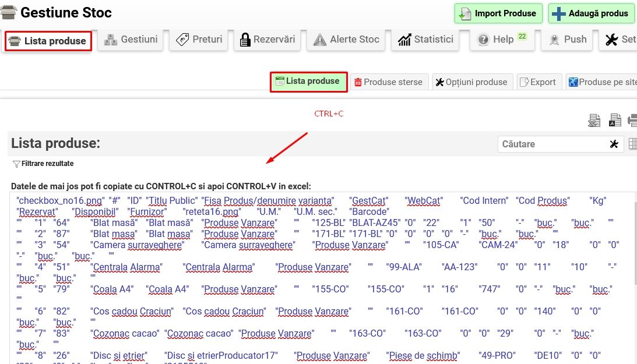Click the "99-ALA" internal code
Screen dimensions: 637x364
404,267
